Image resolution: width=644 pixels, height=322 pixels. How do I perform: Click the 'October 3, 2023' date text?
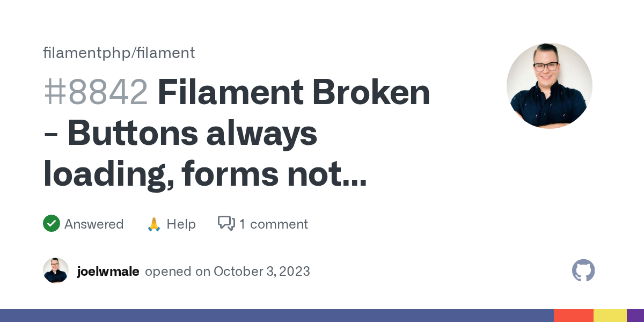261,272
